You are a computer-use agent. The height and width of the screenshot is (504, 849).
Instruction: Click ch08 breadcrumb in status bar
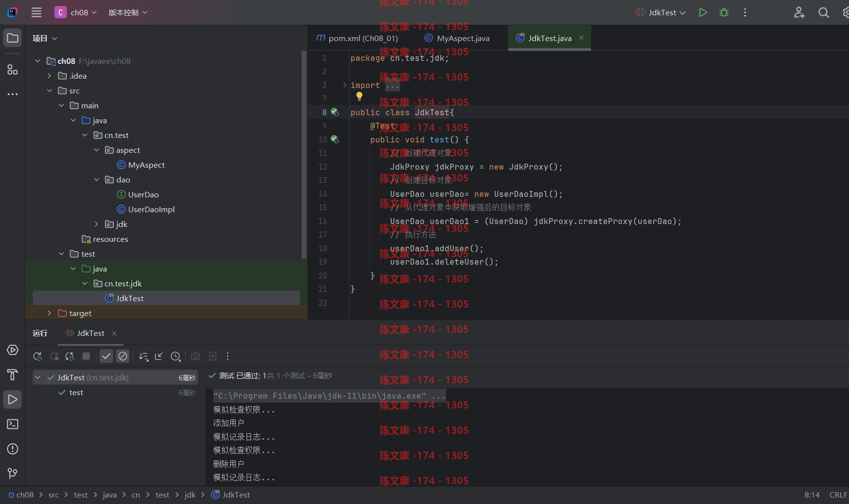tap(21, 495)
